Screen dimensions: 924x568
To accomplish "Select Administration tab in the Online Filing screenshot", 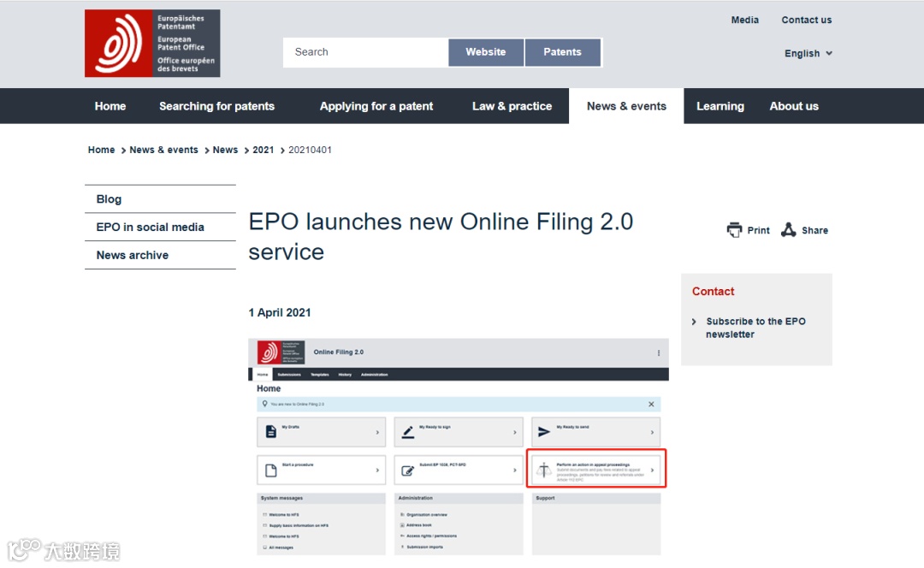I will click(x=374, y=375).
